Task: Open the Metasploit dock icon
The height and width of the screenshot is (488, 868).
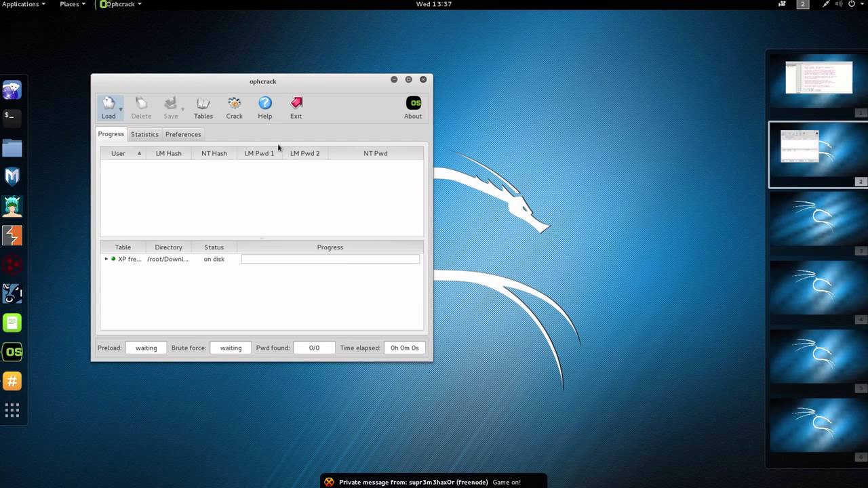Action: (x=12, y=177)
